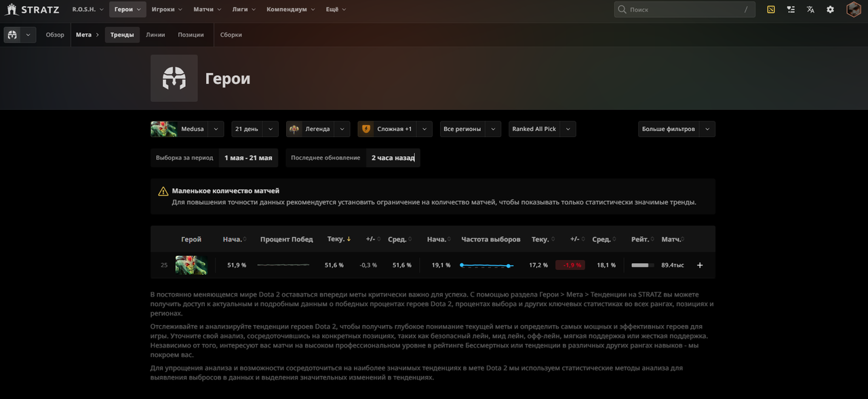Image resolution: width=868 pixels, height=399 pixels.
Task: Click the 17,2 % current pick rate cell
Action: point(538,265)
